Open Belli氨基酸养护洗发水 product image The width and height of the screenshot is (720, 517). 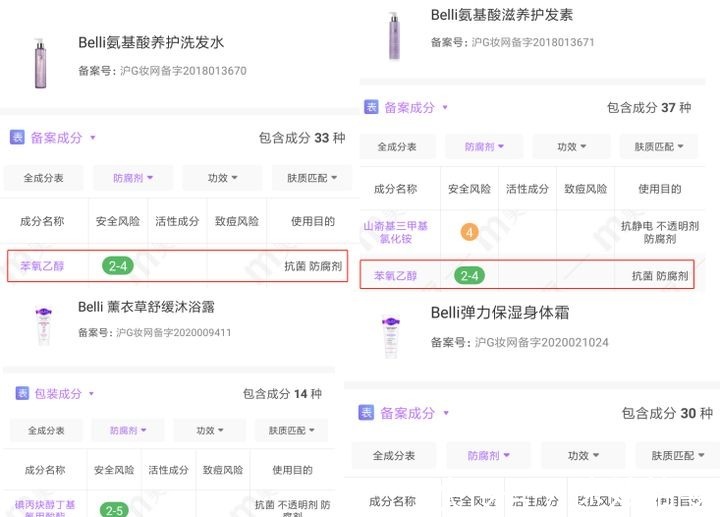tap(40, 63)
